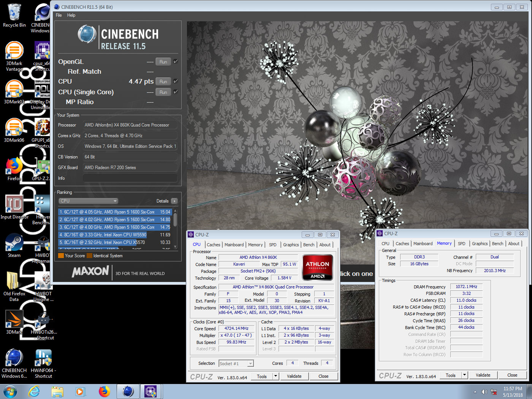Switch to Cinebench taskbar button

click(x=128, y=391)
